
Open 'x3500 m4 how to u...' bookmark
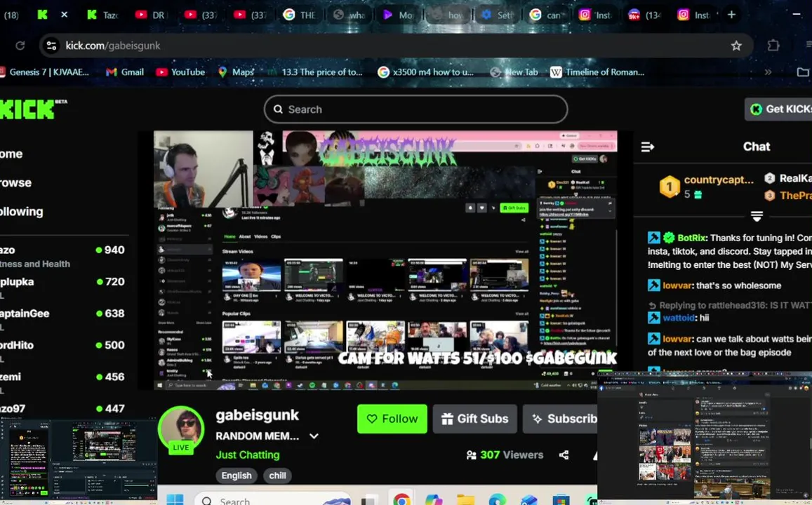click(x=426, y=72)
